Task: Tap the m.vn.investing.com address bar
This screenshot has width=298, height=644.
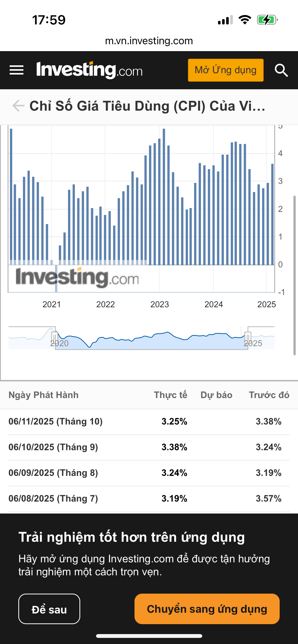Action: 149,41
